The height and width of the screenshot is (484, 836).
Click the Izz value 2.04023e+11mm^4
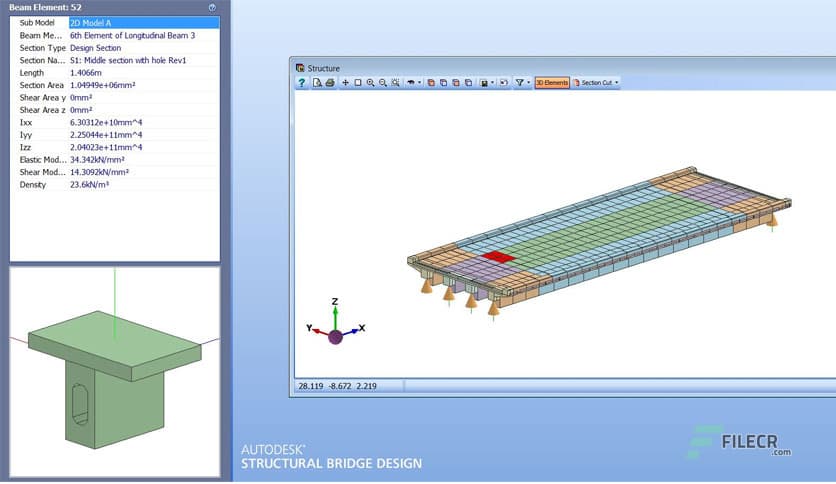(106, 147)
